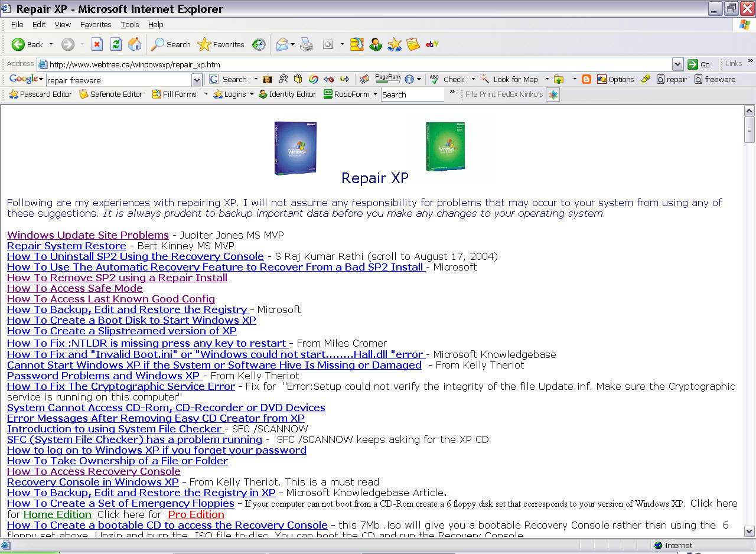Open Google toolbar Options
This screenshot has height=554, width=756.
(x=615, y=79)
